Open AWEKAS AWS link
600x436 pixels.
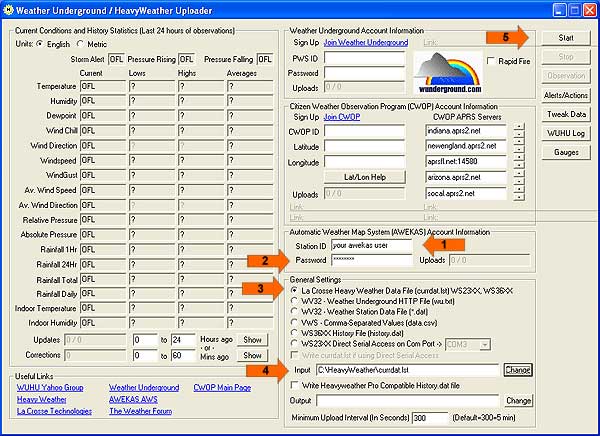(x=133, y=399)
